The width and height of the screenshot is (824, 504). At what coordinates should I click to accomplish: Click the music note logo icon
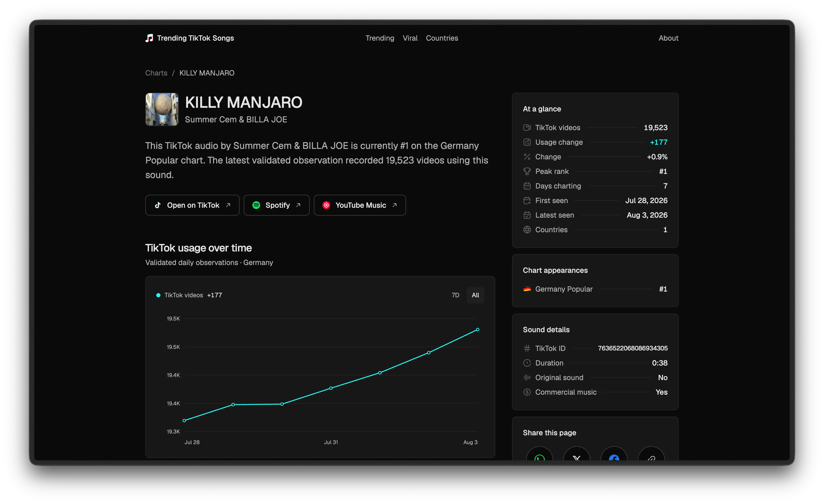point(149,38)
